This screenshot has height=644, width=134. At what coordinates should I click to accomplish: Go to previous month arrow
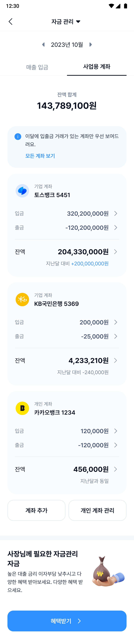(43, 45)
